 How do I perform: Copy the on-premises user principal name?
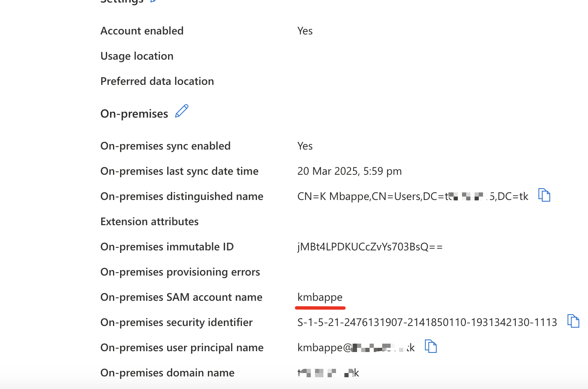431,346
